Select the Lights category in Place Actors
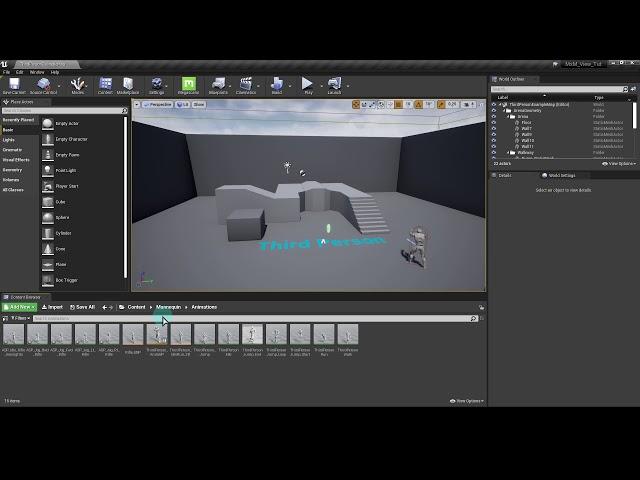 (x=19, y=140)
